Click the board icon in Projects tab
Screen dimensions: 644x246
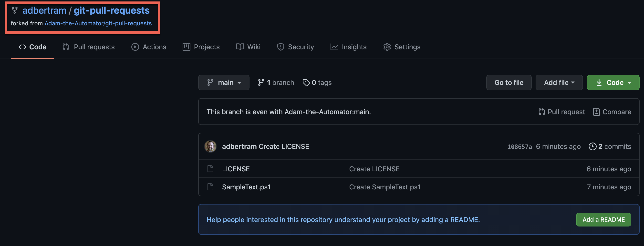(187, 47)
